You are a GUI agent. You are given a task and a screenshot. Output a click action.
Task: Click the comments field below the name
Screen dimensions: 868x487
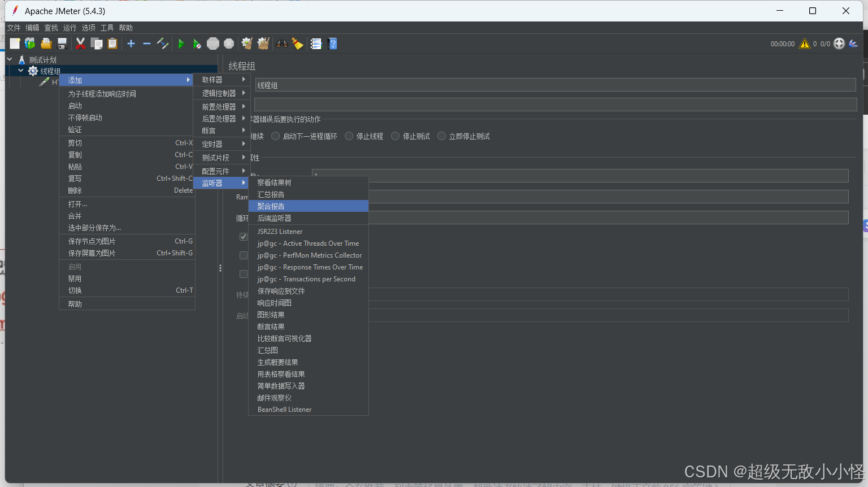click(555, 105)
